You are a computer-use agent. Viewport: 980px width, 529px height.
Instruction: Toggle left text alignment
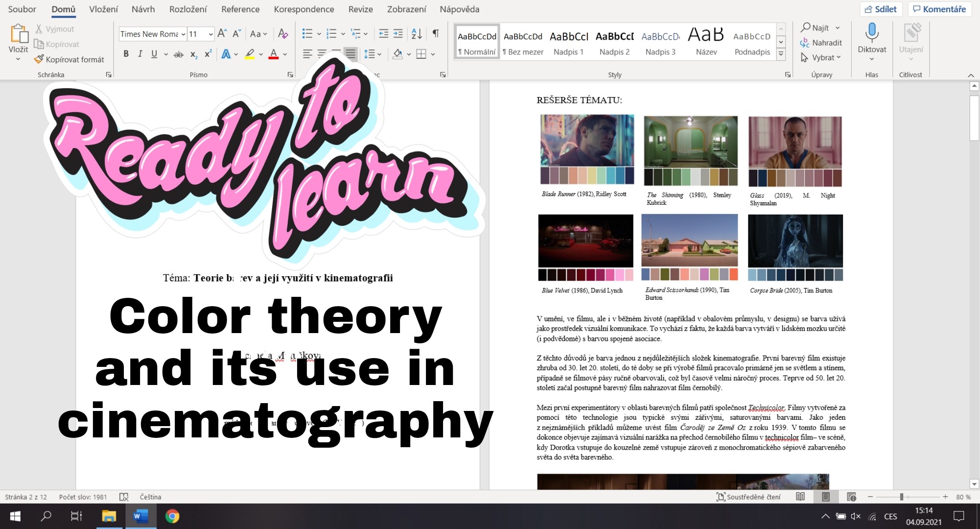pyautogui.click(x=307, y=54)
